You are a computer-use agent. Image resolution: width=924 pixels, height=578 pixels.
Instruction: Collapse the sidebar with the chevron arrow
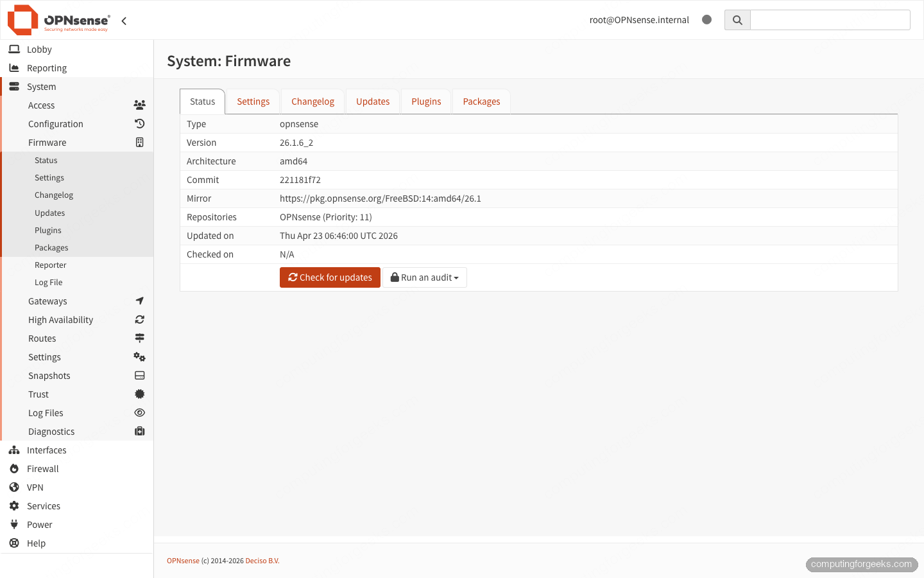[124, 21]
